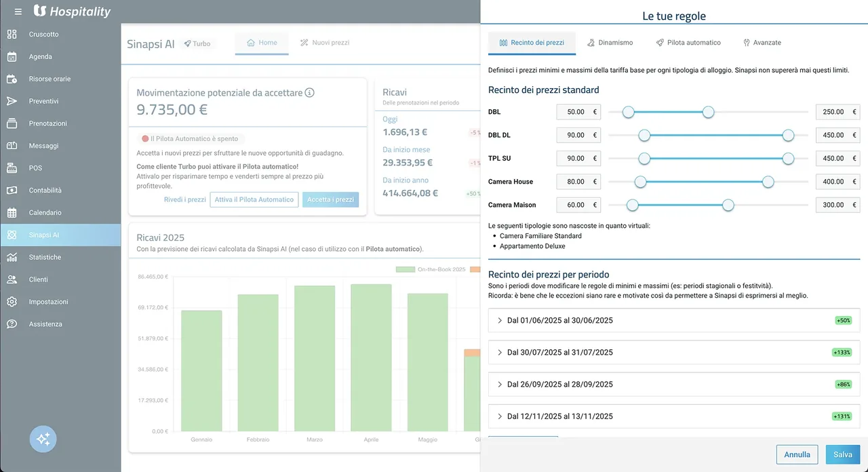
Task: Click the Annulla button
Action: [797, 454]
